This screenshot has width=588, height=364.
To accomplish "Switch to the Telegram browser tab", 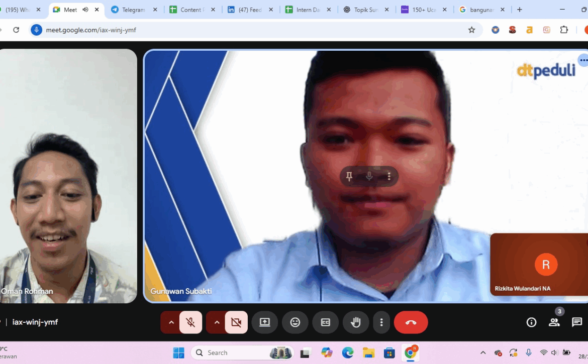I will pyautogui.click(x=134, y=10).
